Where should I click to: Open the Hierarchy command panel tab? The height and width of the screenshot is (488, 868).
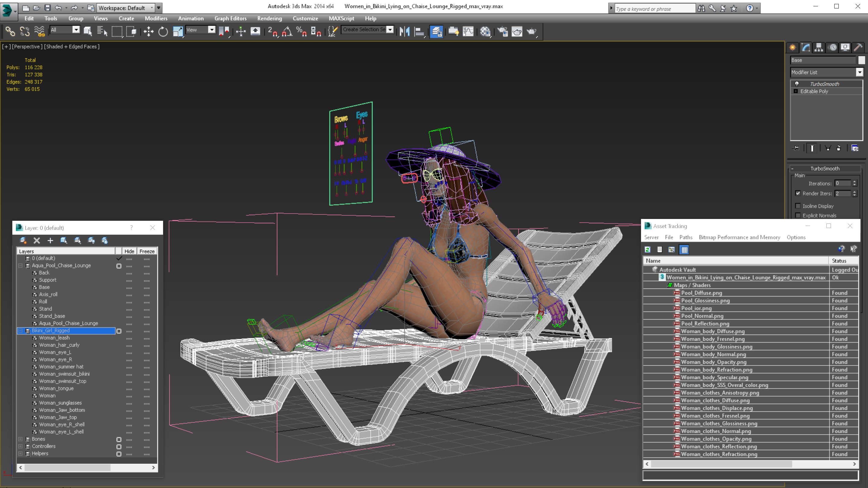819,48
